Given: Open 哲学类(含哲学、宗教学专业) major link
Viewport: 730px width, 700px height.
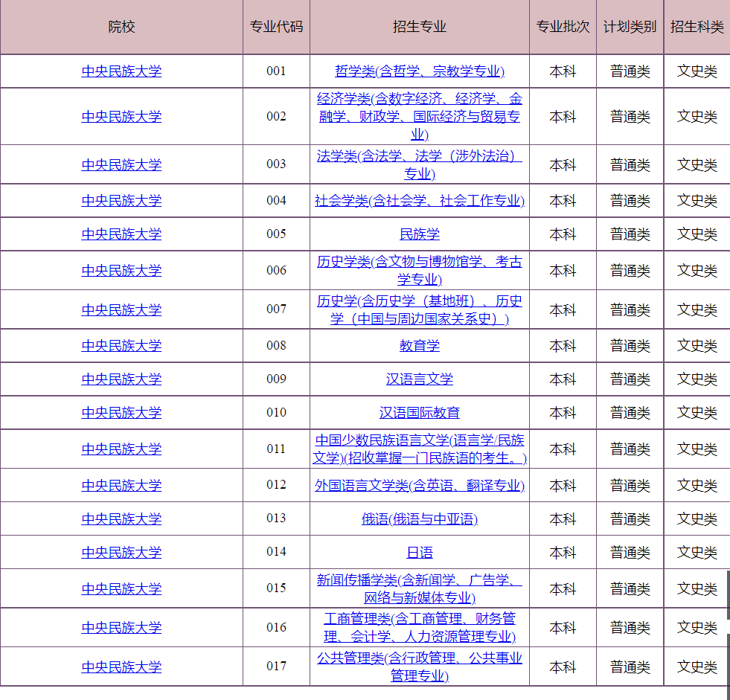Looking at the screenshot, I should [420, 71].
